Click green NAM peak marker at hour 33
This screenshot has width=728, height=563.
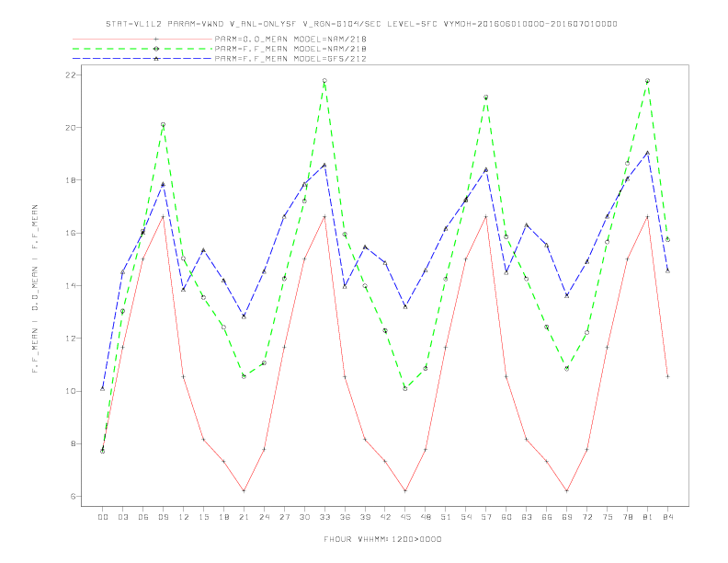point(324,81)
